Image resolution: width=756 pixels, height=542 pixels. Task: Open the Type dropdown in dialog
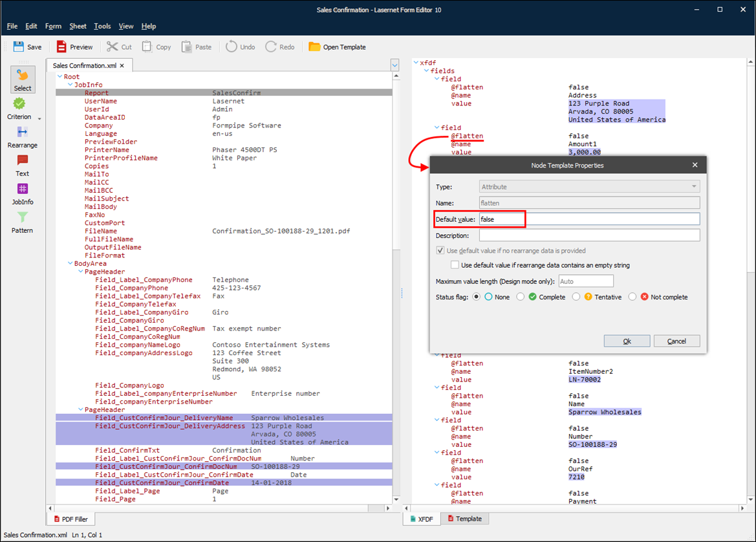(695, 187)
